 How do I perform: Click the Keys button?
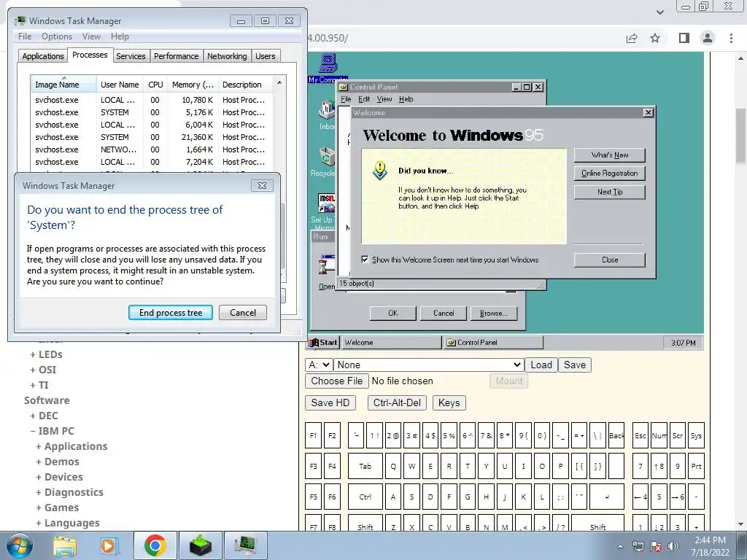point(449,402)
